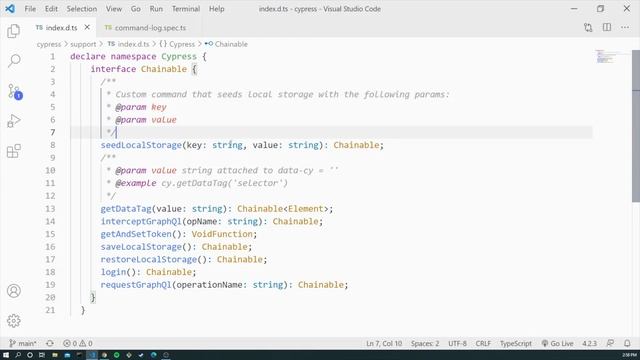
Task: Switch to Visual Studio Code taskbar icon
Action: [x=92, y=355]
